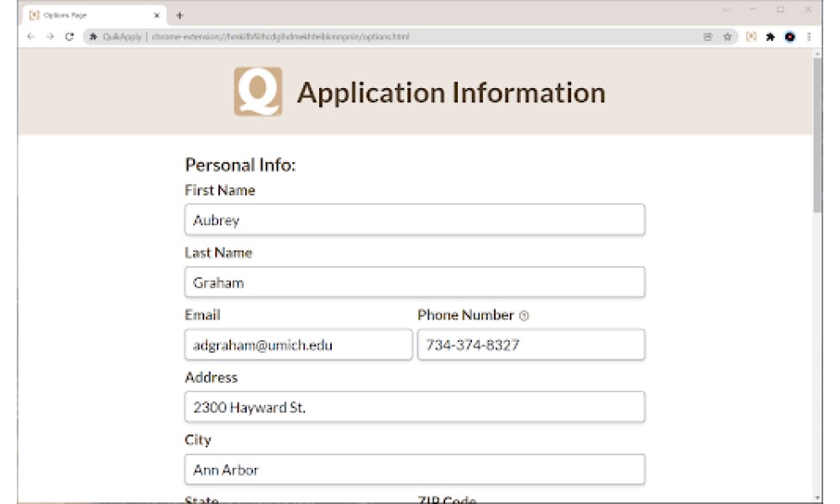Open the Extensions puzzle-piece toolbar menu
The width and height of the screenshot is (840, 504).
(x=770, y=36)
